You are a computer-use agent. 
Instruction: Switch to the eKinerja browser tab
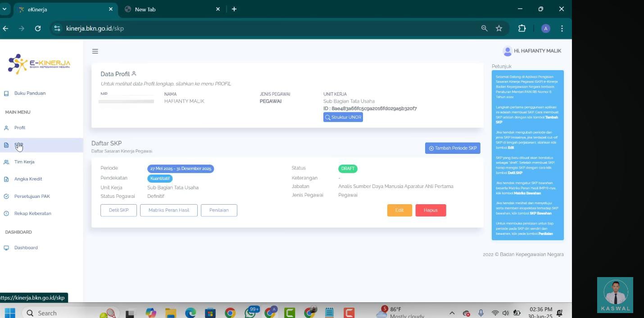65,9
